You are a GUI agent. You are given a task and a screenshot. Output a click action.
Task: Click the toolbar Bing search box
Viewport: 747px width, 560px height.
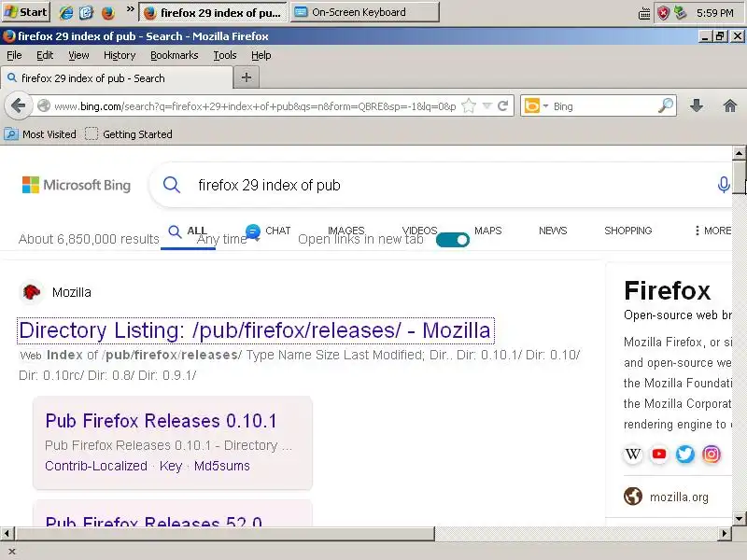[604, 106]
